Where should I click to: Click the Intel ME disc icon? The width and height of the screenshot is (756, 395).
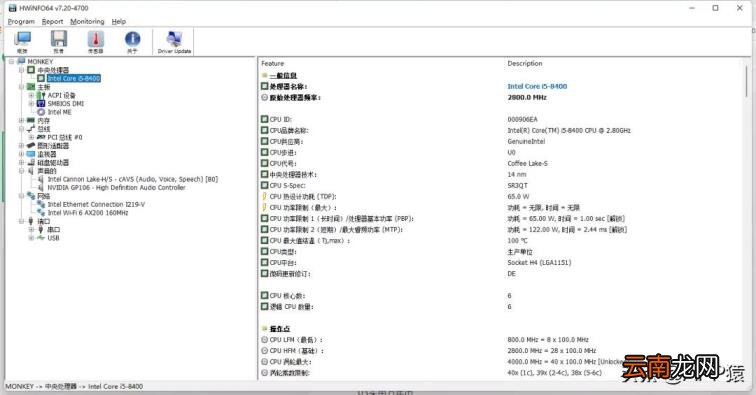click(41, 112)
